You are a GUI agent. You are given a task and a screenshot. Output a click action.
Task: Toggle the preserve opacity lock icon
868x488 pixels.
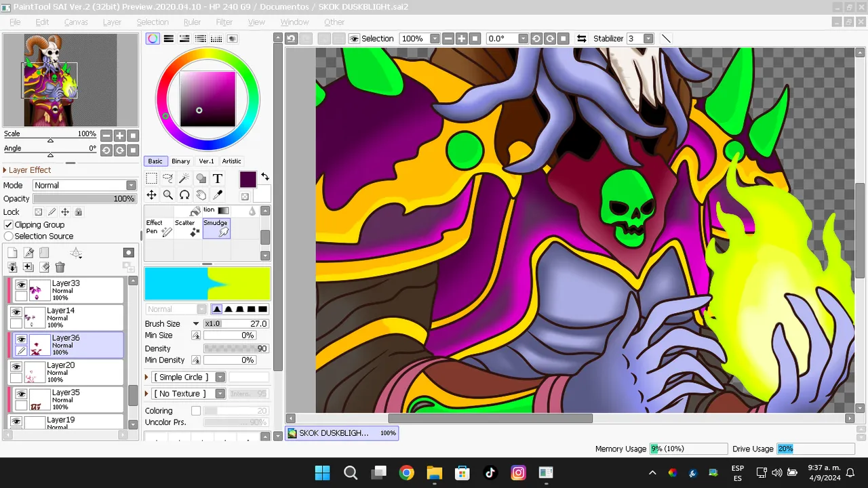[x=39, y=212]
